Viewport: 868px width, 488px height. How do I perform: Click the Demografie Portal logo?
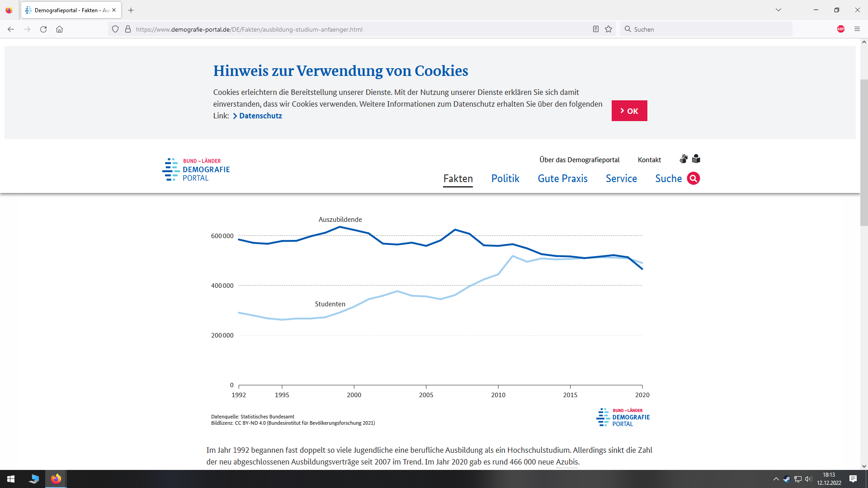(x=196, y=170)
